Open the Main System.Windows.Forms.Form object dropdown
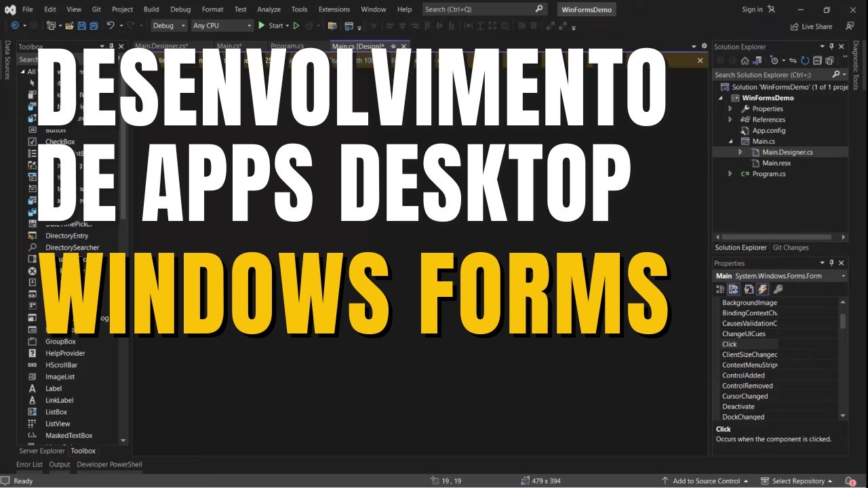 pos(781,276)
